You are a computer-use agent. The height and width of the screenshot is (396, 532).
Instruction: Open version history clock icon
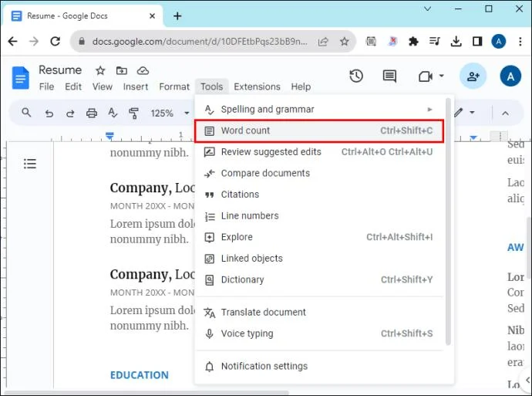356,76
